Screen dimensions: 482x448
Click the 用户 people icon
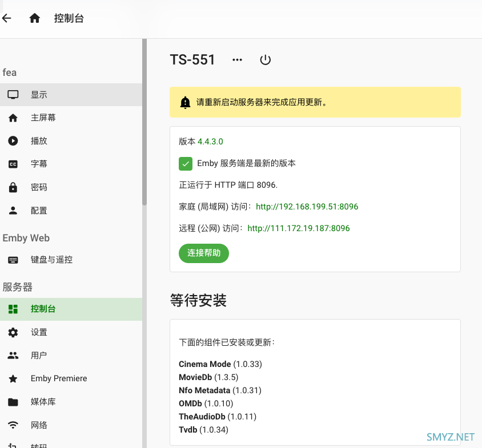click(13, 356)
